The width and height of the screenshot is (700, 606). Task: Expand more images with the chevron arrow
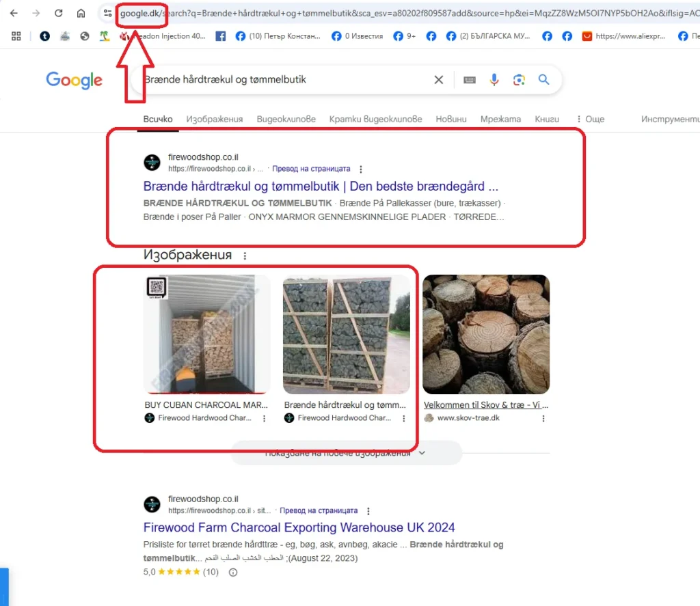(x=422, y=453)
